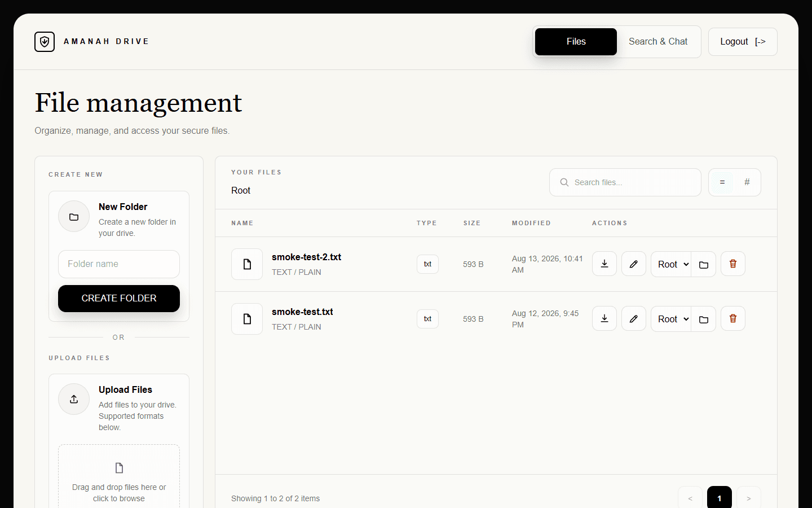Click the Showing 1 to 2 of 2 items text
This screenshot has height=508, width=812.
tap(275, 498)
